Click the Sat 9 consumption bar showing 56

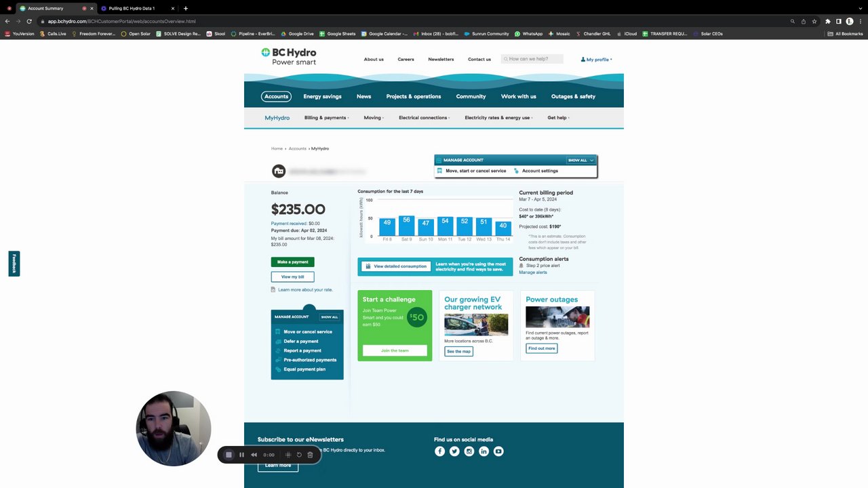coord(406,226)
